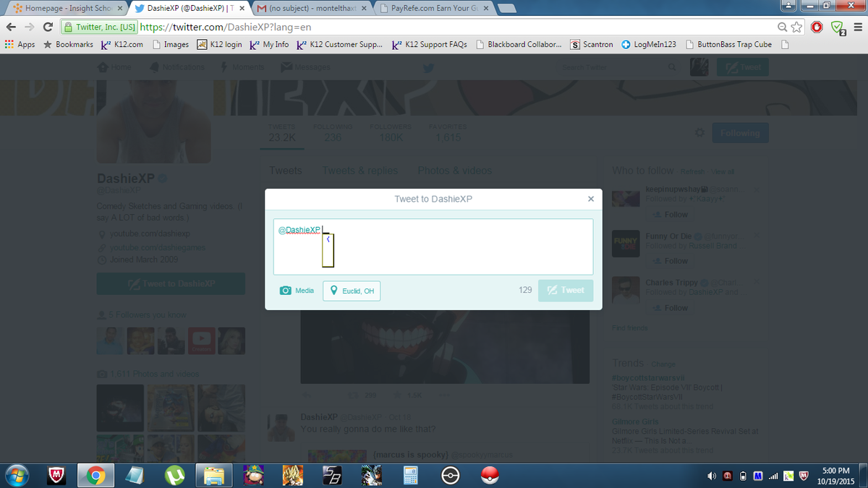The width and height of the screenshot is (868, 488).
Task: Open the profile avatar menu in navbar
Action: [x=699, y=67]
